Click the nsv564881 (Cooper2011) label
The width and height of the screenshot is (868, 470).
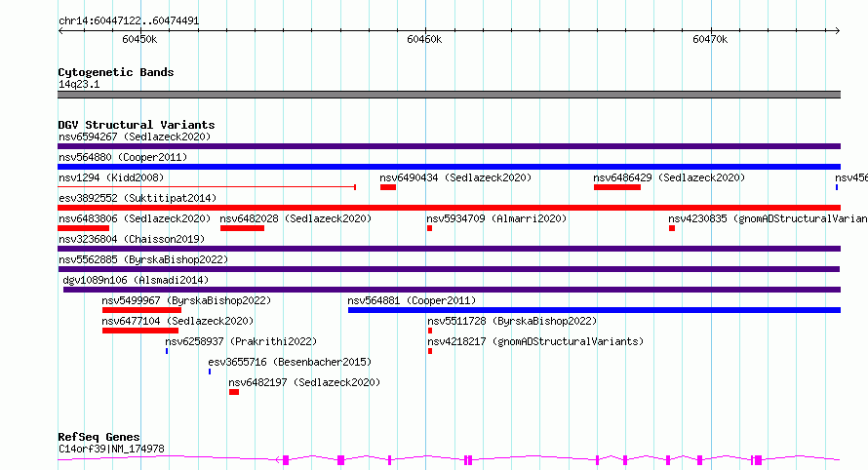[412, 300]
